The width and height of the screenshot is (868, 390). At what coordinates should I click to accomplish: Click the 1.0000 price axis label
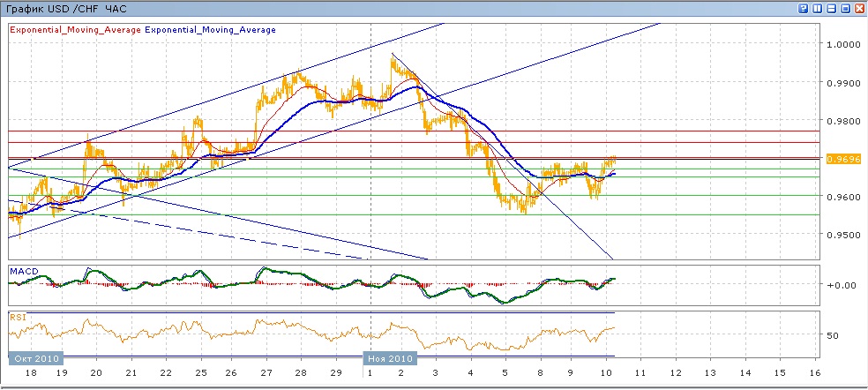click(x=842, y=44)
